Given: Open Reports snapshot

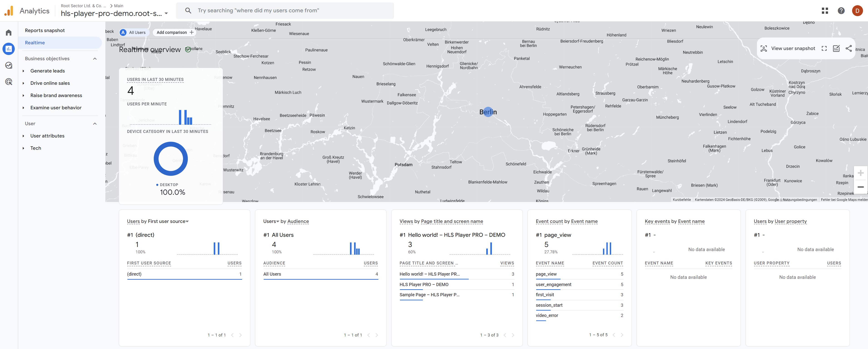Looking at the screenshot, I should [45, 30].
